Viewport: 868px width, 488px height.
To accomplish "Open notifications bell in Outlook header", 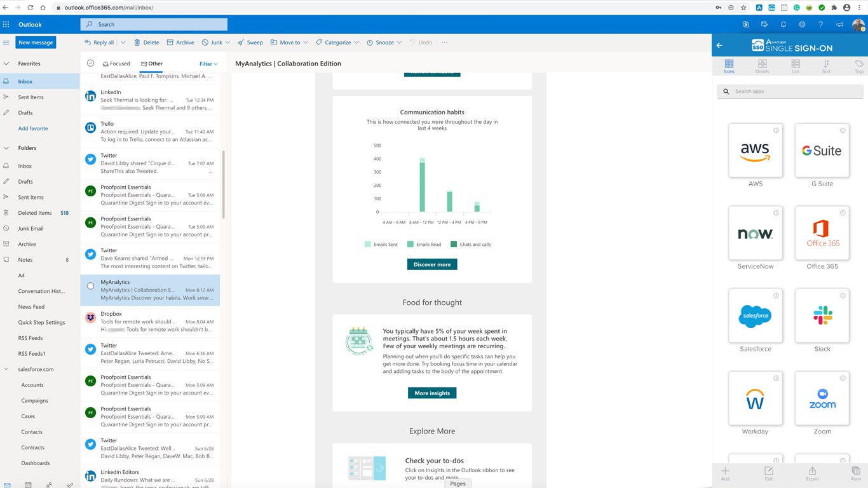I will coord(783,24).
